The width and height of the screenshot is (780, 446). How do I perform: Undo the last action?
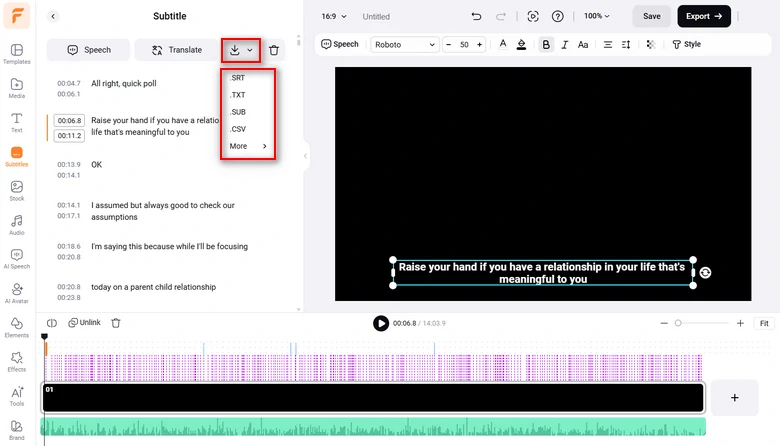click(x=476, y=16)
